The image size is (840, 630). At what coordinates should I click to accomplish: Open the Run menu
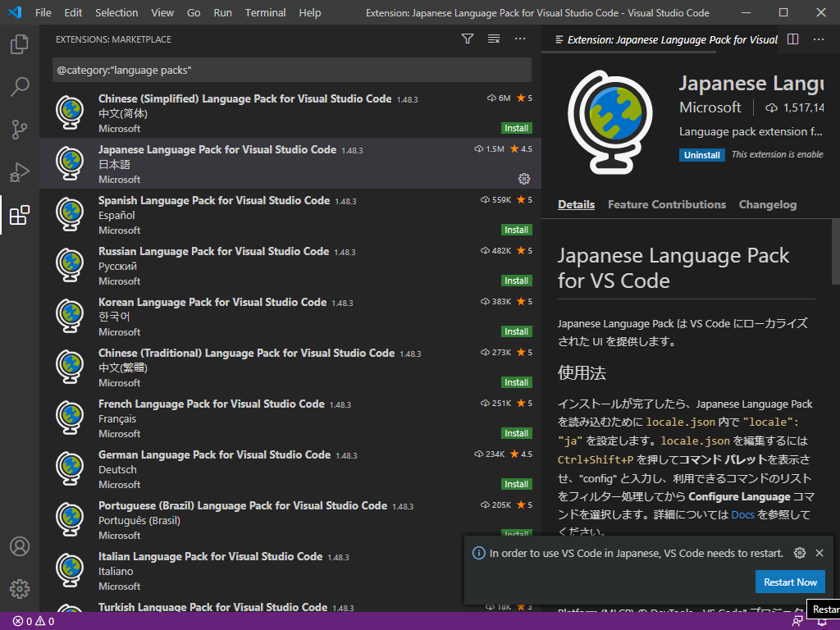223,12
